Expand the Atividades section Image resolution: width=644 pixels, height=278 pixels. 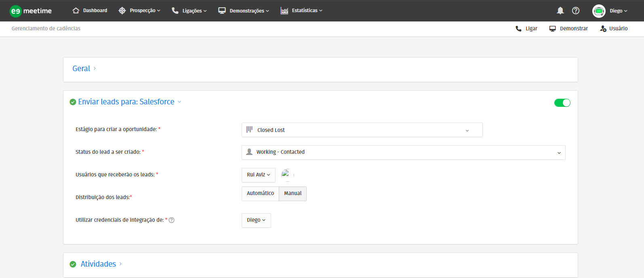click(101, 264)
